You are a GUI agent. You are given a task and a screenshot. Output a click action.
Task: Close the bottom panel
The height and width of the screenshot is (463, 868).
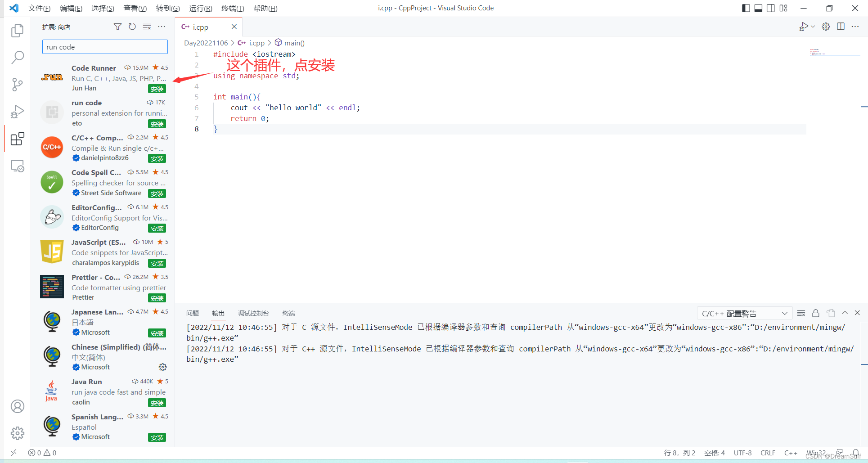(x=857, y=313)
